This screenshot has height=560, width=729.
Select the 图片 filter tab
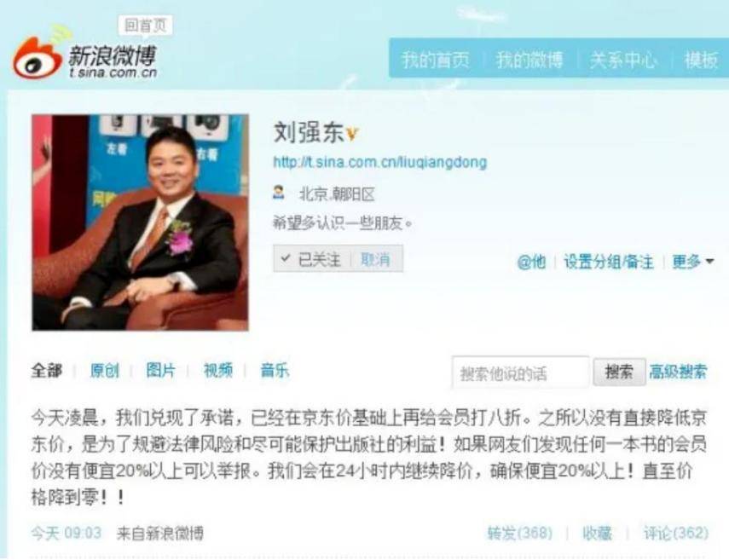160,371
